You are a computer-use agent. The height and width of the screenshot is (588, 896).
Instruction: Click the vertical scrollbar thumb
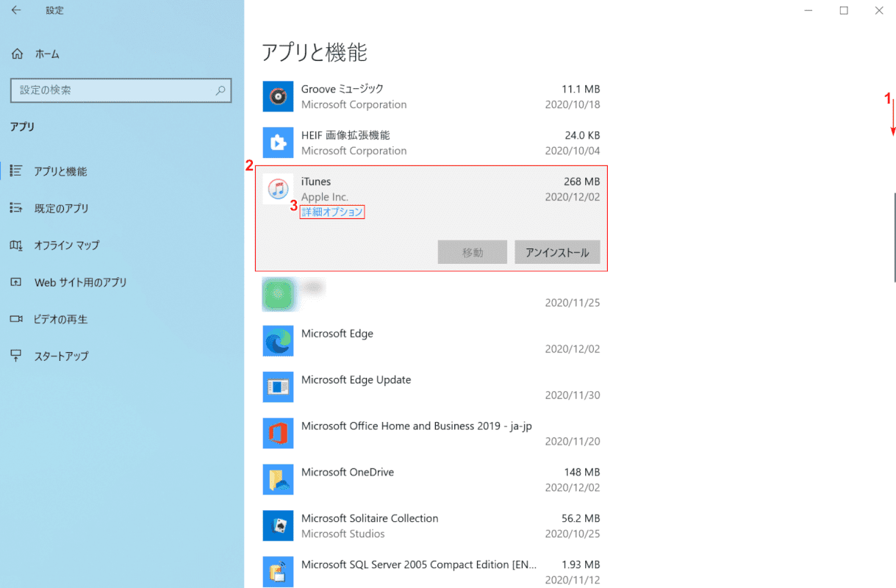pyautogui.click(x=894, y=237)
